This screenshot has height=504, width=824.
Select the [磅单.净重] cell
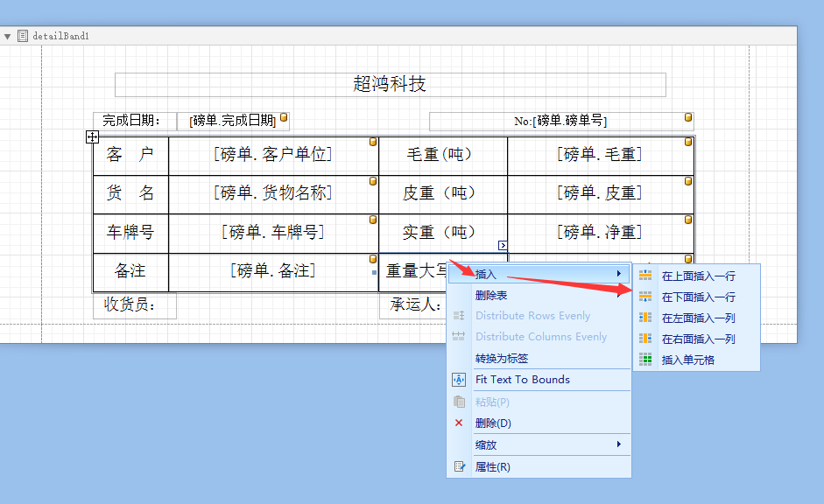601,234
